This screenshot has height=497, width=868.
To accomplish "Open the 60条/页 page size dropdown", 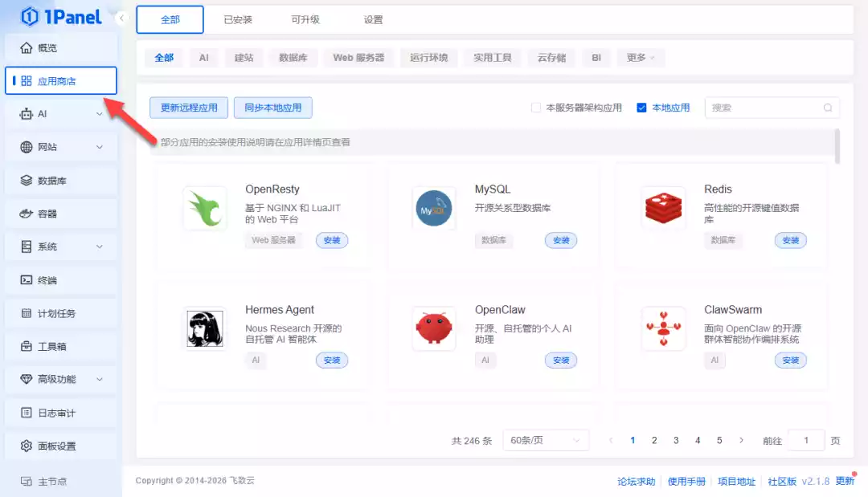I will (546, 440).
